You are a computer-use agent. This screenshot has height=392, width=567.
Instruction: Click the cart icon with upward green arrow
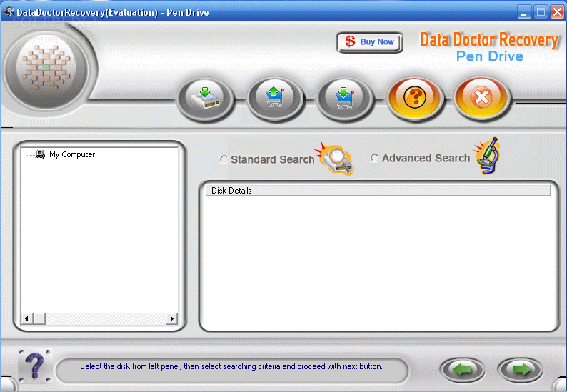275,98
